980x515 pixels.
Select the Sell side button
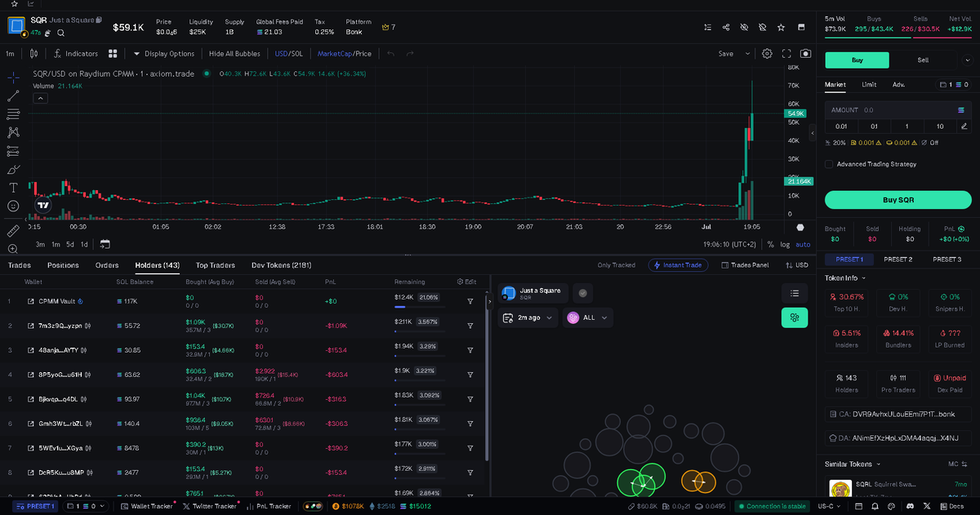click(x=923, y=60)
